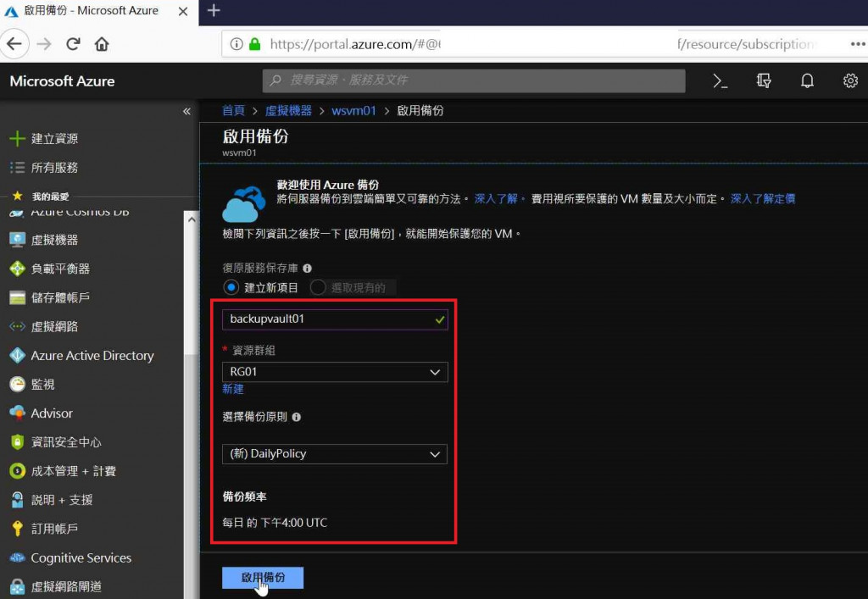Click the Storage Accounts icon in sidebar
The image size is (868, 599).
[17, 297]
